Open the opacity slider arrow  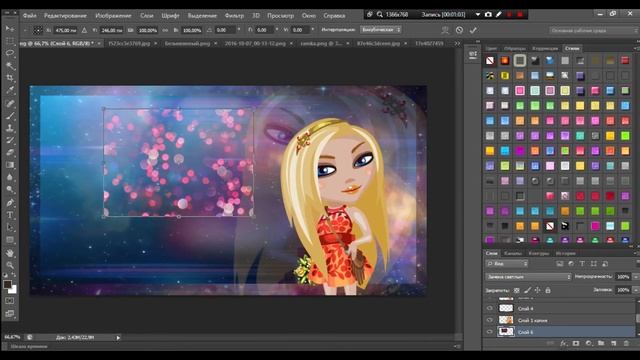click(x=636, y=277)
